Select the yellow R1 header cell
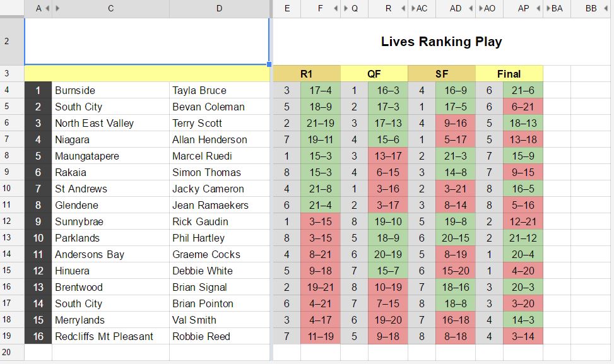 307,73
